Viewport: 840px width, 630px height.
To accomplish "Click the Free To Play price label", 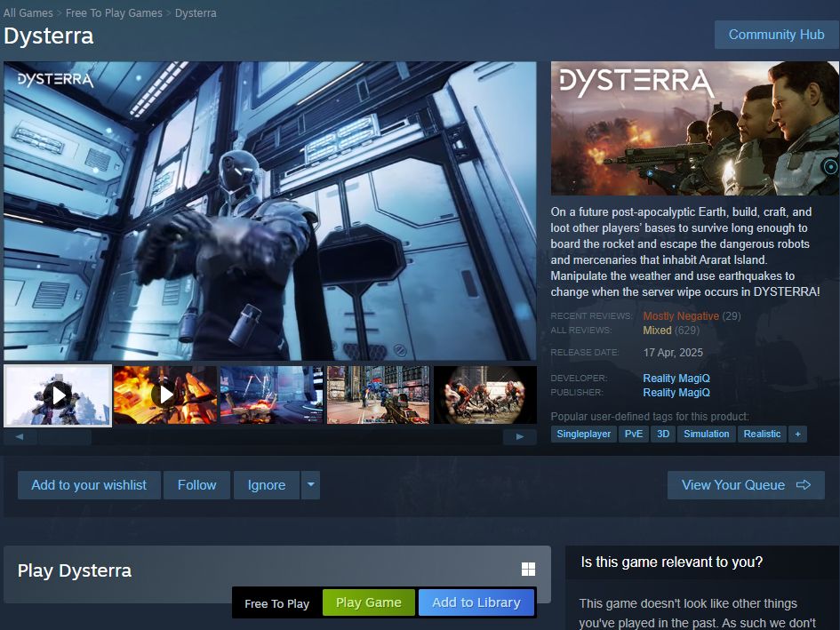I will [x=277, y=603].
